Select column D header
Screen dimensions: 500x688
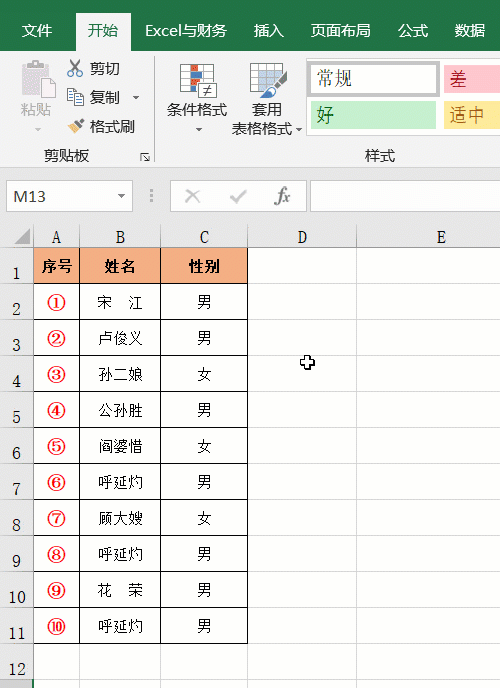click(302, 237)
